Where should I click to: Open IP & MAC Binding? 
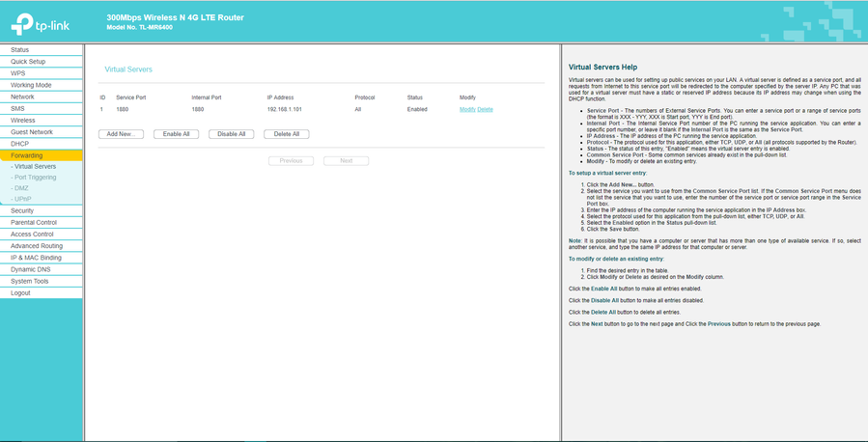41,258
